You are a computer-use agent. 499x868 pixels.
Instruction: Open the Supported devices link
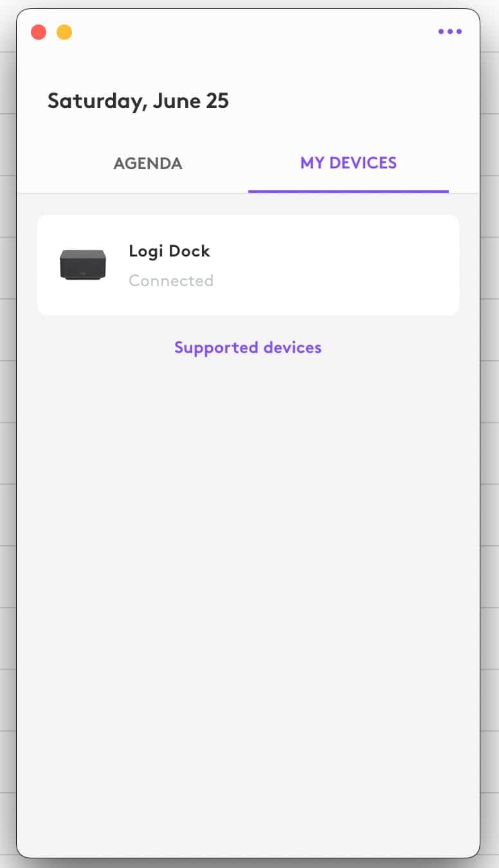point(248,347)
